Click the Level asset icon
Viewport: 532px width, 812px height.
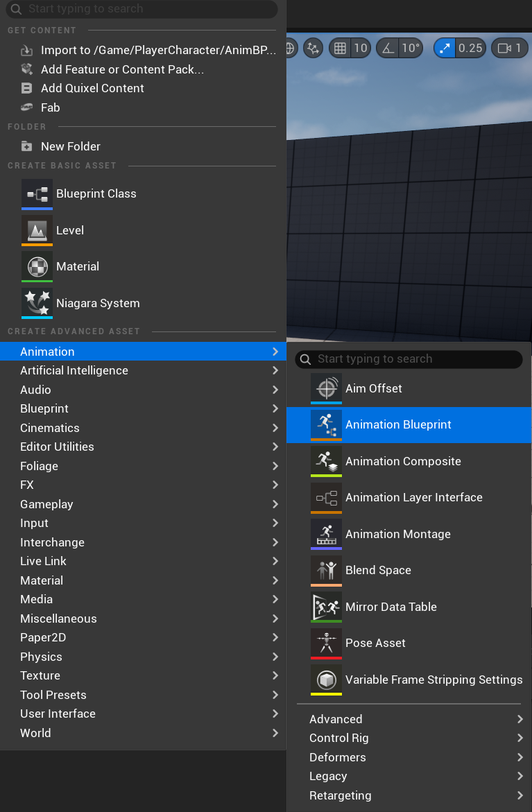pyautogui.click(x=37, y=230)
